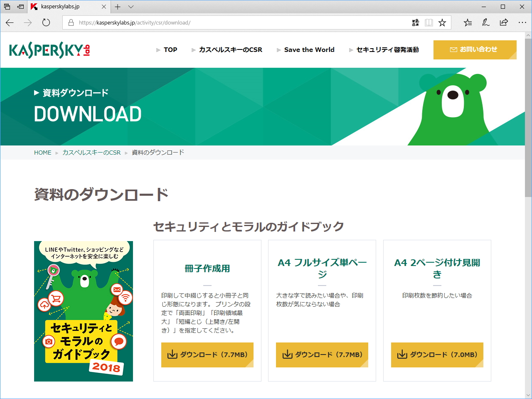
Task: Select the kasperskylabs.jp browser tab
Action: 69,7
